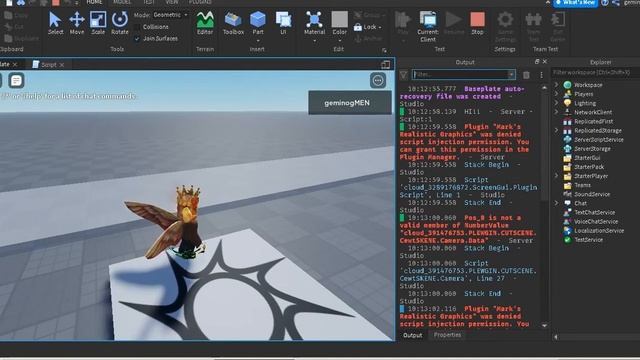Expand the Chat node

point(556,203)
